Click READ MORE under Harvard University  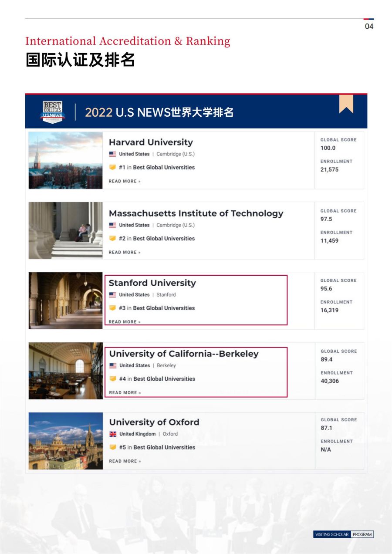pos(125,181)
